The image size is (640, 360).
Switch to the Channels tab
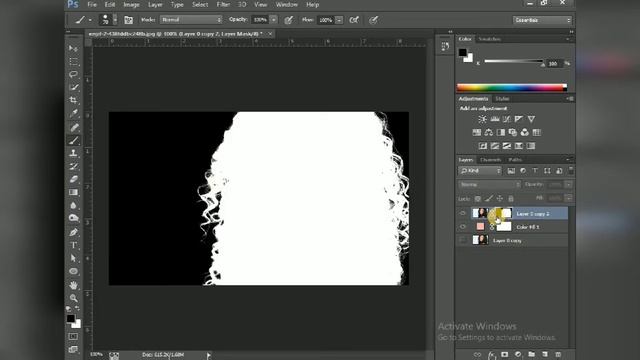pyautogui.click(x=490, y=160)
